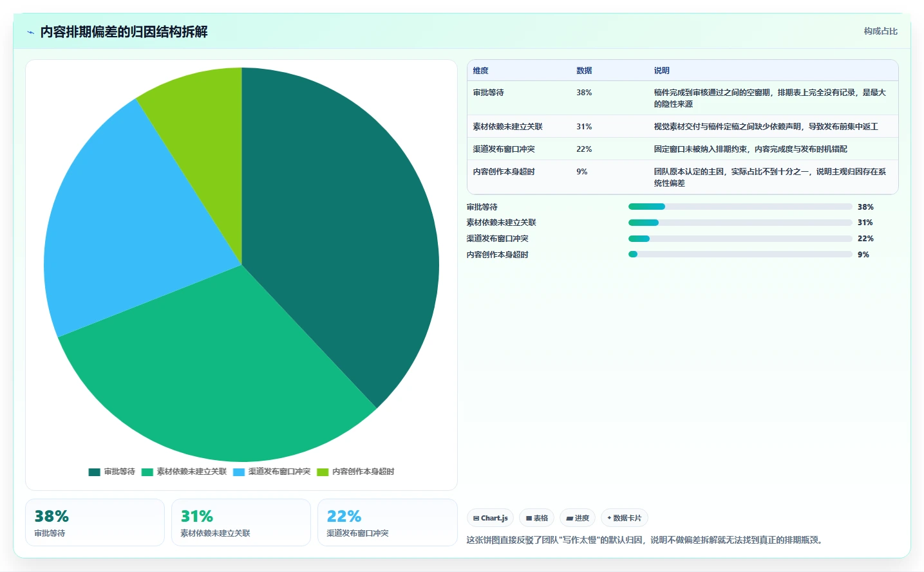Screen dimensions: 924x572
Task: Click the 构成占比 label in the header
Action: coord(880,31)
